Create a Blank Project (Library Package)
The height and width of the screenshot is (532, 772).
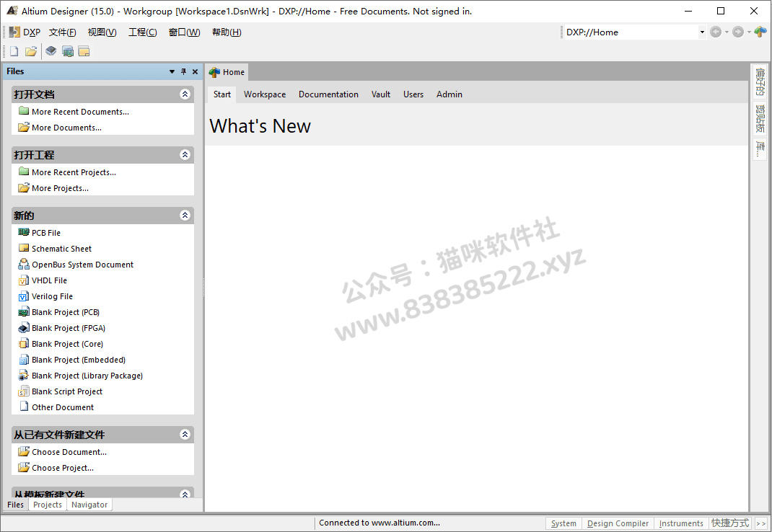tap(87, 376)
